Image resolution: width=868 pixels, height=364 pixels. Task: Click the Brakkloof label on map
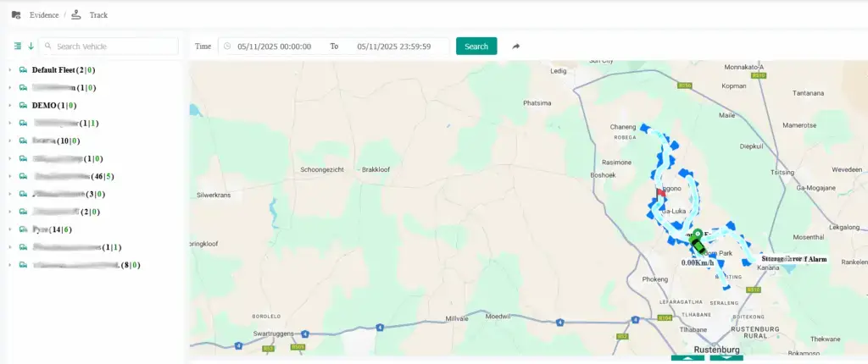point(376,170)
